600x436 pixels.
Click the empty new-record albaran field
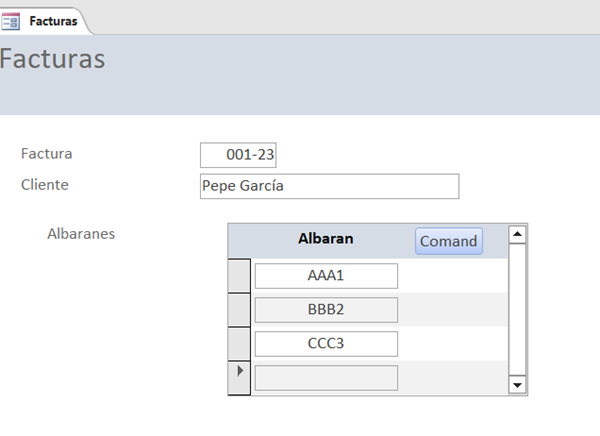tap(326, 378)
